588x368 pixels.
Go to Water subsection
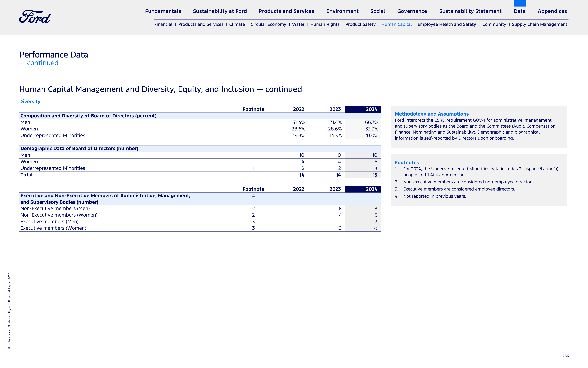pos(298,24)
